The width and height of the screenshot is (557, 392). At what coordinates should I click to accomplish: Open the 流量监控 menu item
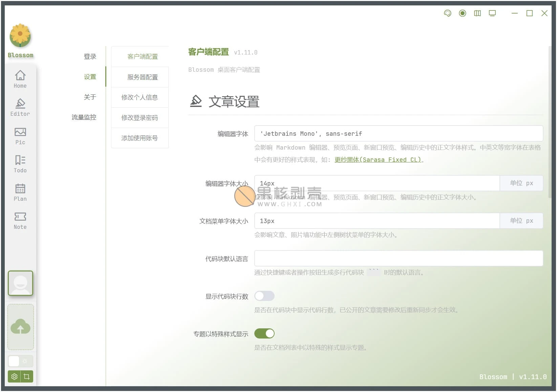coord(84,117)
